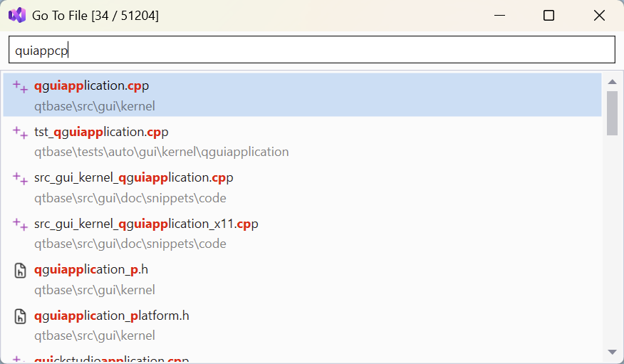
Task: Pick the src_gui_kernel_qguiapplication_x11.cpp file name
Action: (x=146, y=224)
